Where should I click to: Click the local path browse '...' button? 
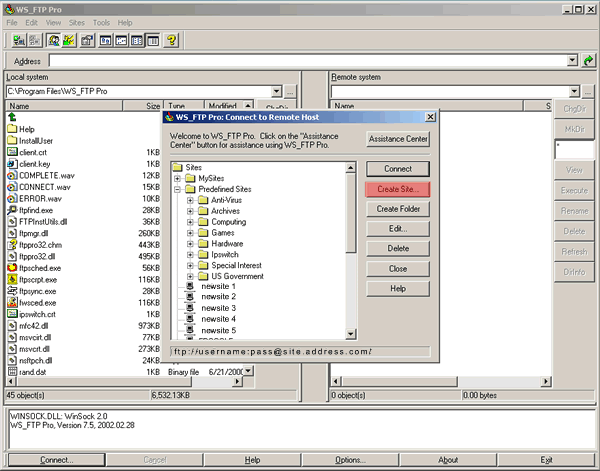[290, 92]
